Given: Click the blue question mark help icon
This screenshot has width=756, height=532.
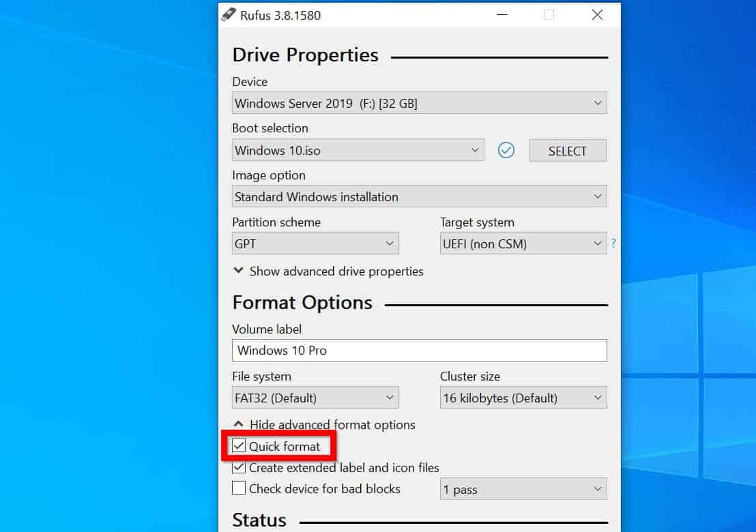Looking at the screenshot, I should pyautogui.click(x=613, y=243).
